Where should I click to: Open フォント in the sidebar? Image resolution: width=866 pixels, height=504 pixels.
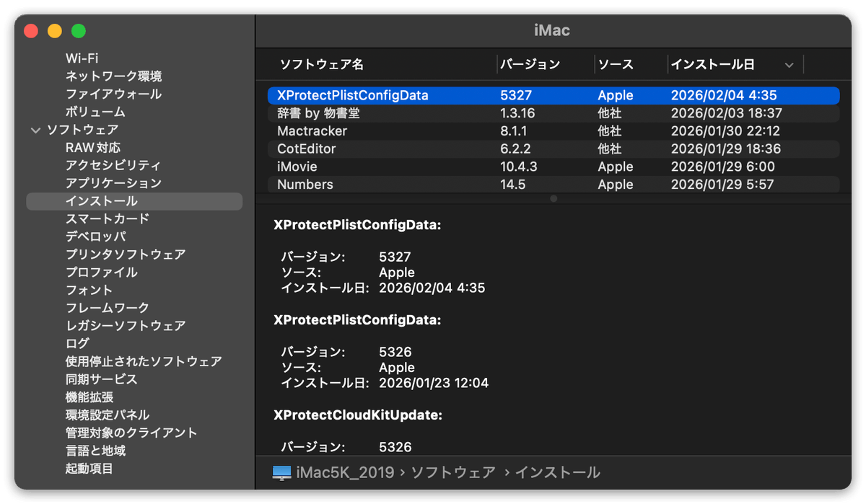(89, 290)
